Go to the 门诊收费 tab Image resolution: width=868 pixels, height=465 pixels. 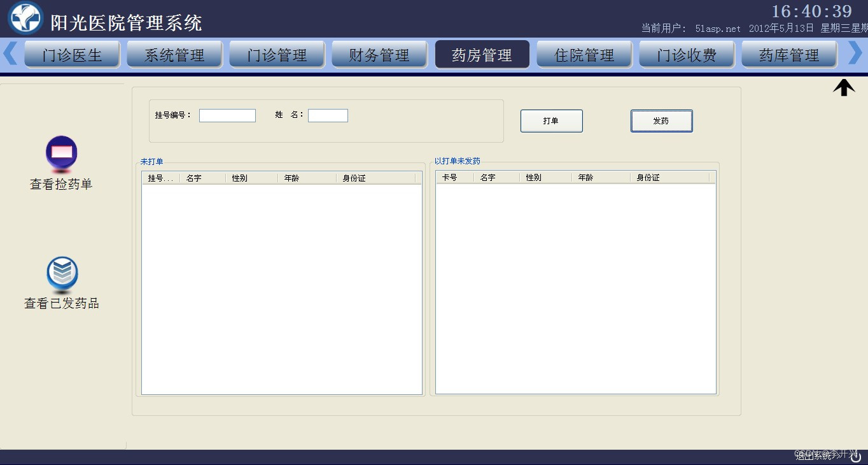click(687, 55)
